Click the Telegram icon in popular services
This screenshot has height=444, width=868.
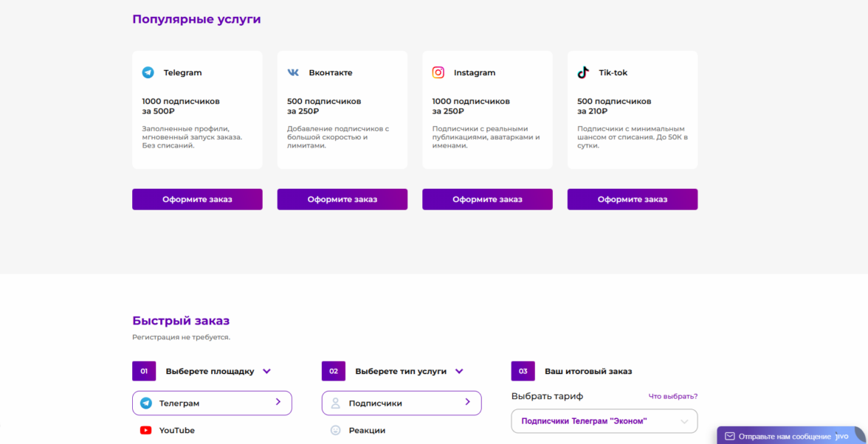click(148, 72)
